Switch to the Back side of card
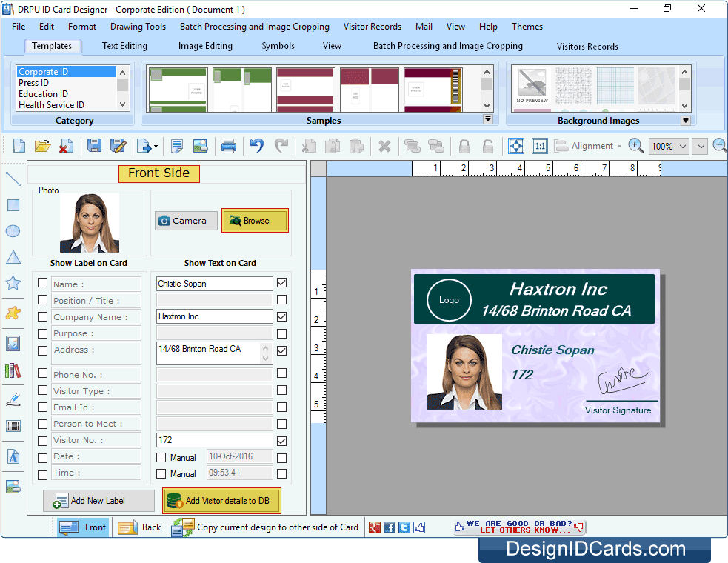The width and height of the screenshot is (728, 563). coord(140,527)
